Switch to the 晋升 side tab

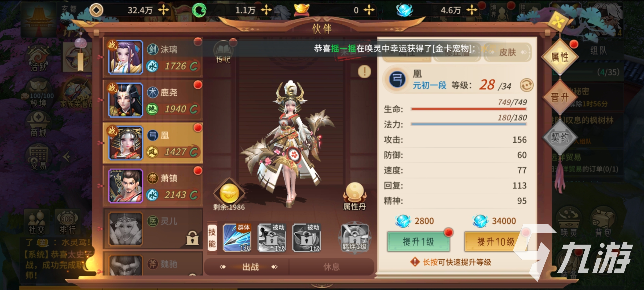tap(560, 97)
